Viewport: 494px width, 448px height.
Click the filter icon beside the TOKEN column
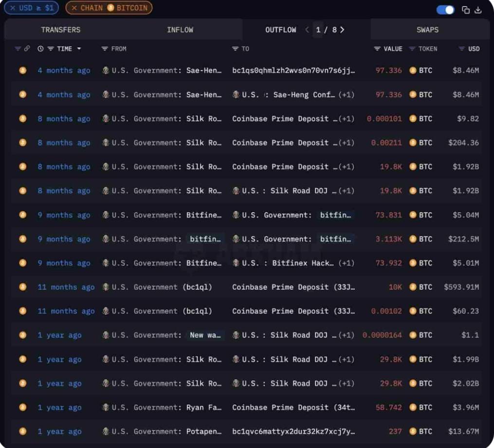412,49
